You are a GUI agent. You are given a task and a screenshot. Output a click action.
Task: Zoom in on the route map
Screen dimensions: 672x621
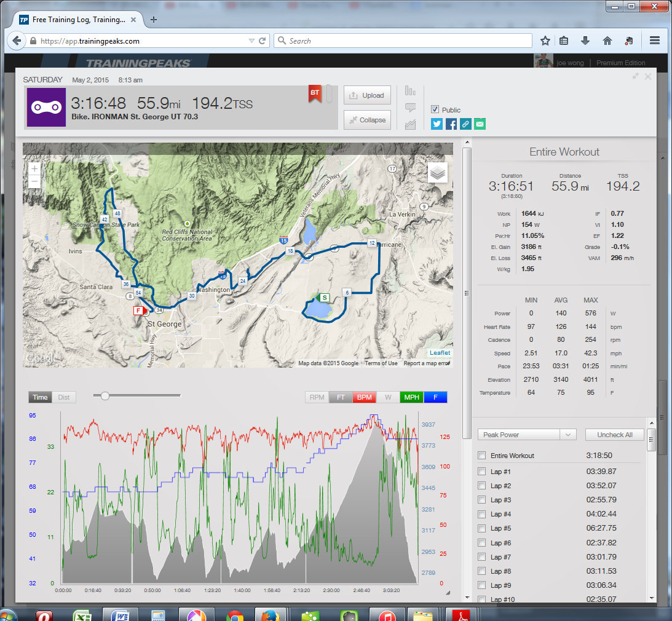(x=34, y=168)
